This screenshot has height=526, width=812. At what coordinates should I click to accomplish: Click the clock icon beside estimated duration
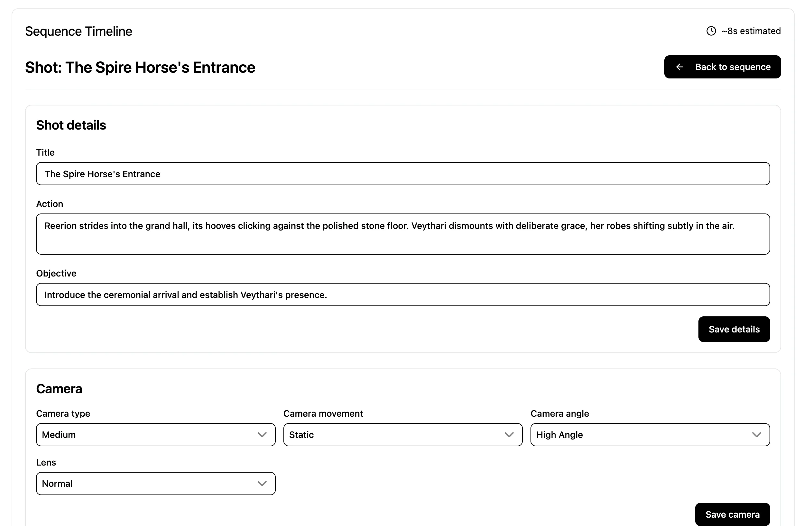point(711,31)
